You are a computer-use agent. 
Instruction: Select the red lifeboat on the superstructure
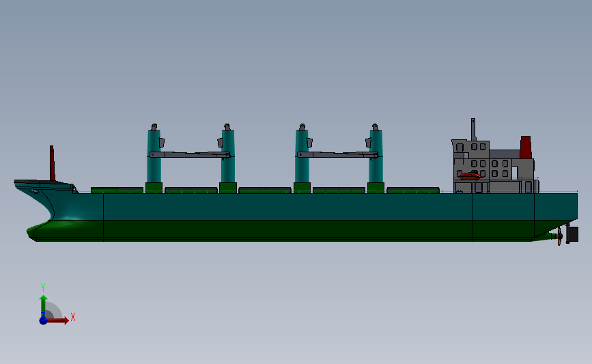pos(470,176)
